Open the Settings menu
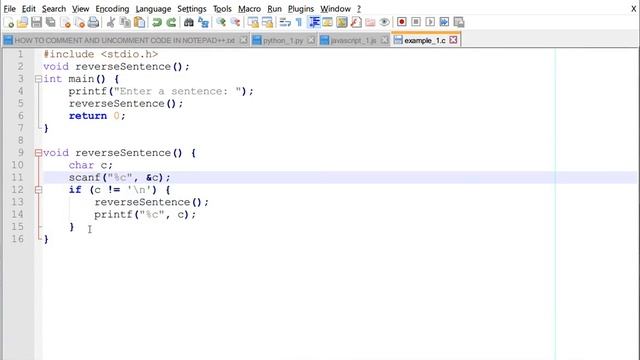640x360 pixels. 192,9
